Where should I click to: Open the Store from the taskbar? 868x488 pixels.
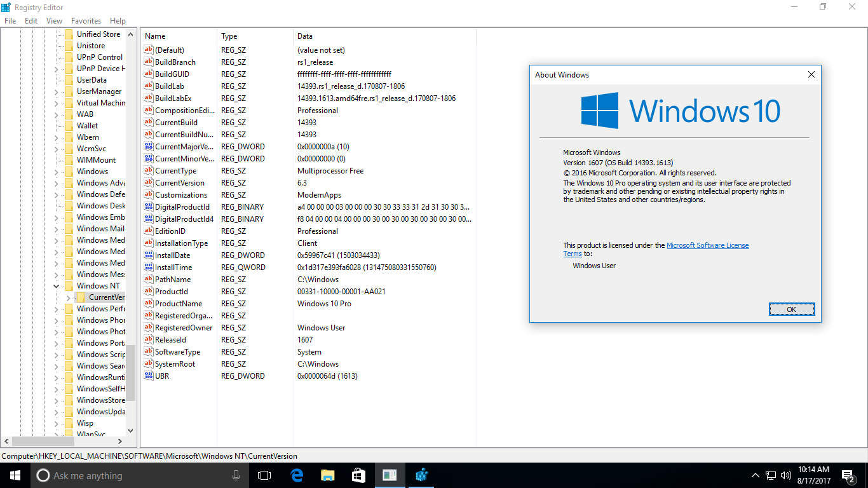359,475
